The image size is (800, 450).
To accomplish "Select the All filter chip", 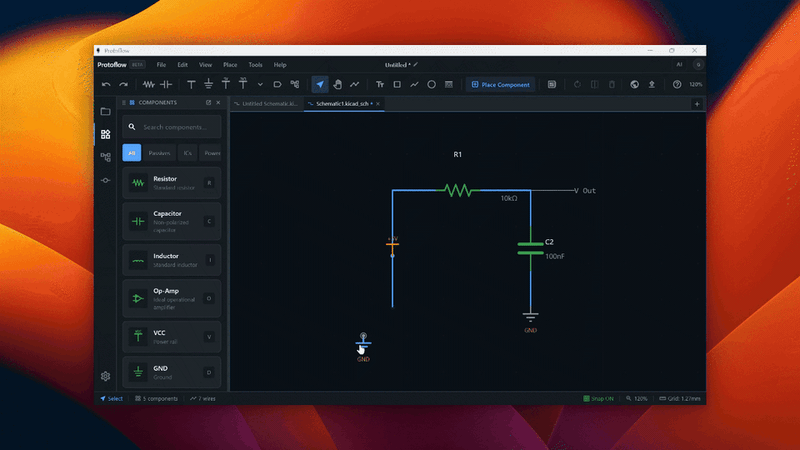I will (132, 153).
